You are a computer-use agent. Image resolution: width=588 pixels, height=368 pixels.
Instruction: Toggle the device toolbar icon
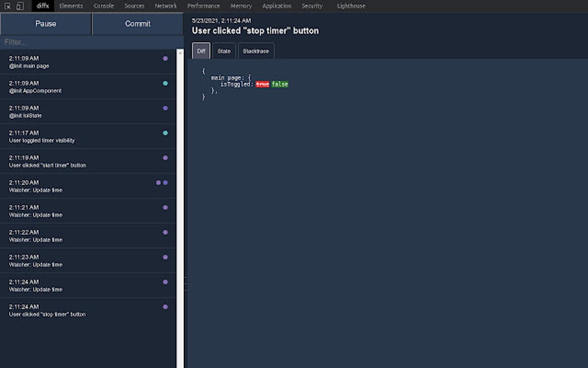(19, 5)
